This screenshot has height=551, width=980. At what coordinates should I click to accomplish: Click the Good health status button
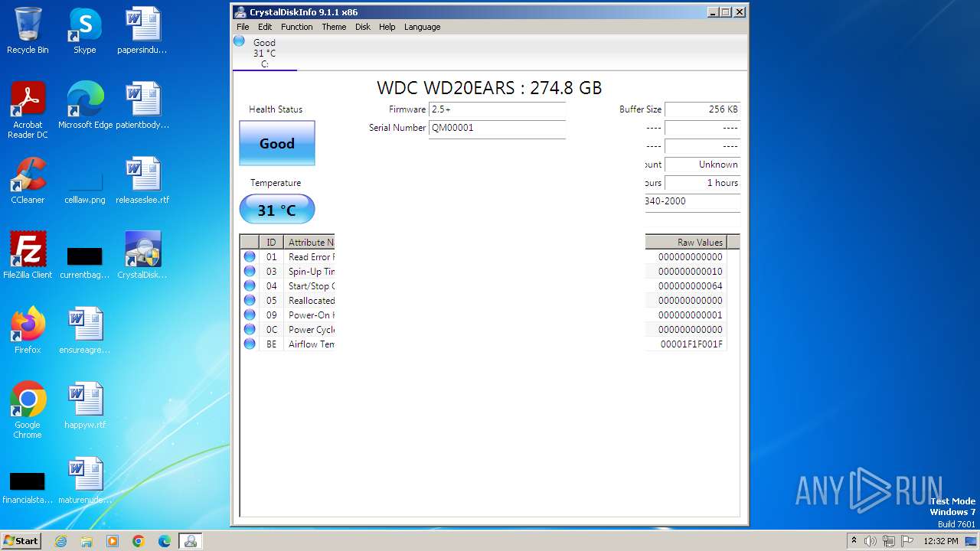click(277, 143)
